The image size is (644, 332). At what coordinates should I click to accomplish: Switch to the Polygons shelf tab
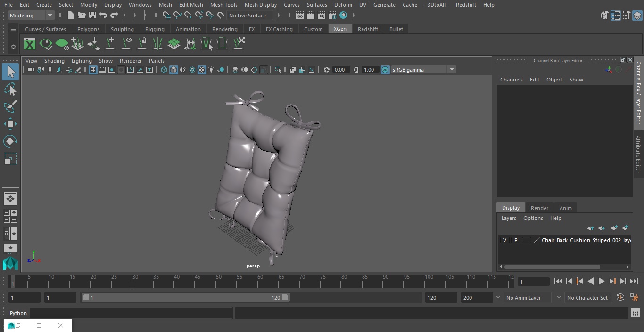coord(88,29)
